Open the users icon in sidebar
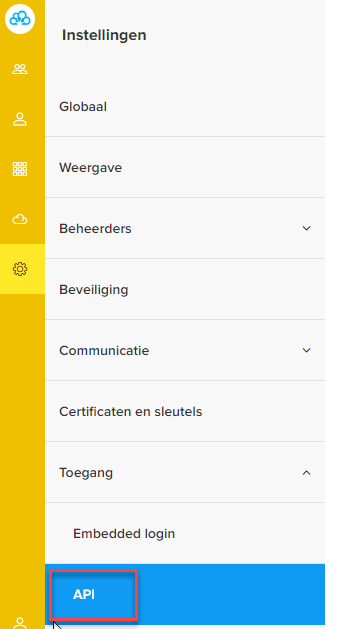Screen dimensions: 364x629 [20, 120]
